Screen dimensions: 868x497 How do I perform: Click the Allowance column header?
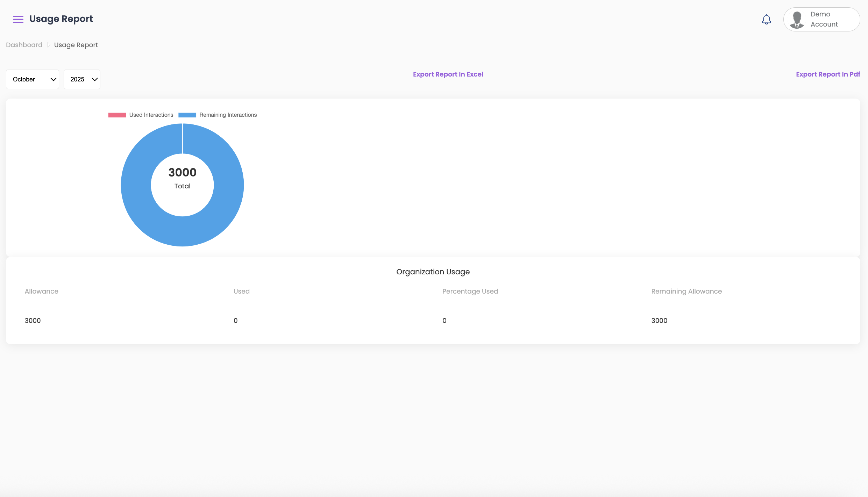point(42,291)
